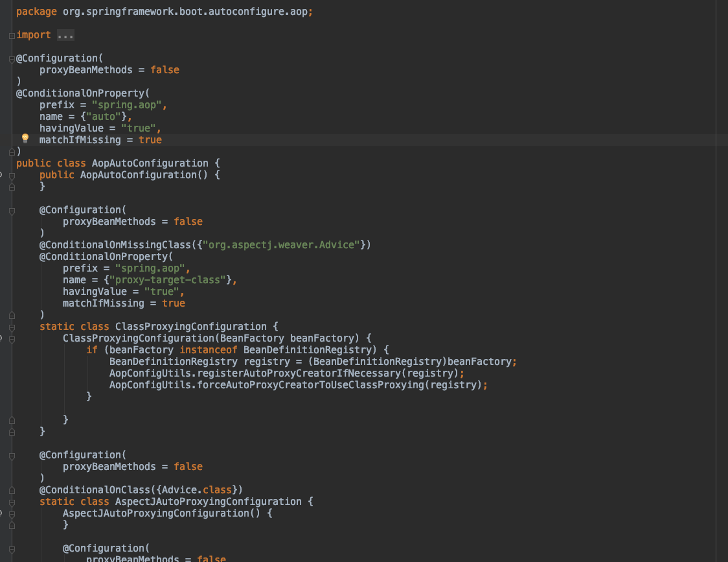The height and width of the screenshot is (562, 728).
Task: Click the package keyword
Action: click(x=36, y=12)
